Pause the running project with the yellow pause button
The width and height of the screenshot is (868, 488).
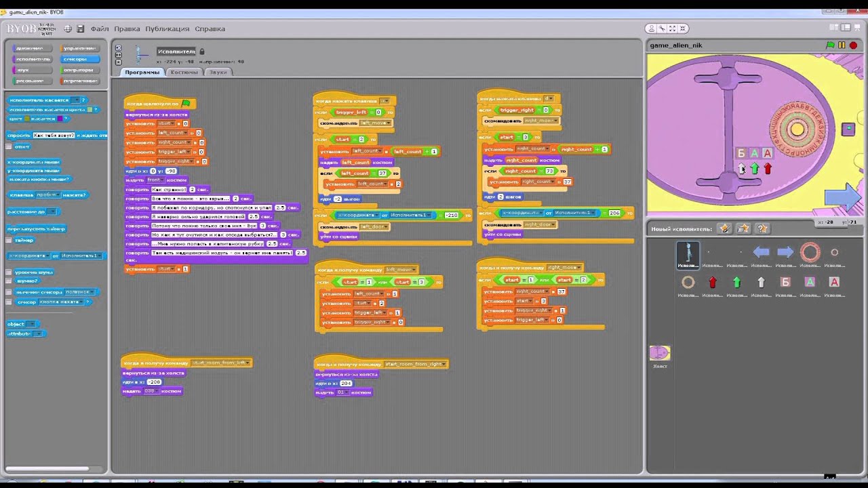[x=842, y=45]
